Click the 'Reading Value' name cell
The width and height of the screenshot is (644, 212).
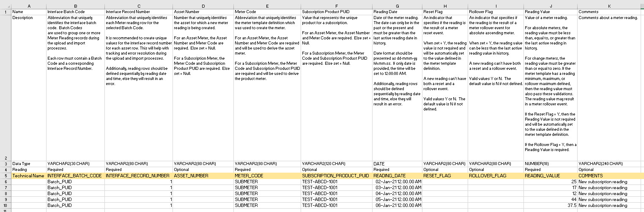pos(551,12)
